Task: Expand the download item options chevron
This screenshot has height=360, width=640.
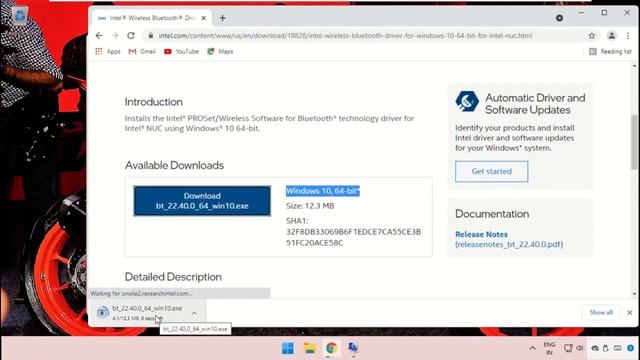Action: click(194, 313)
